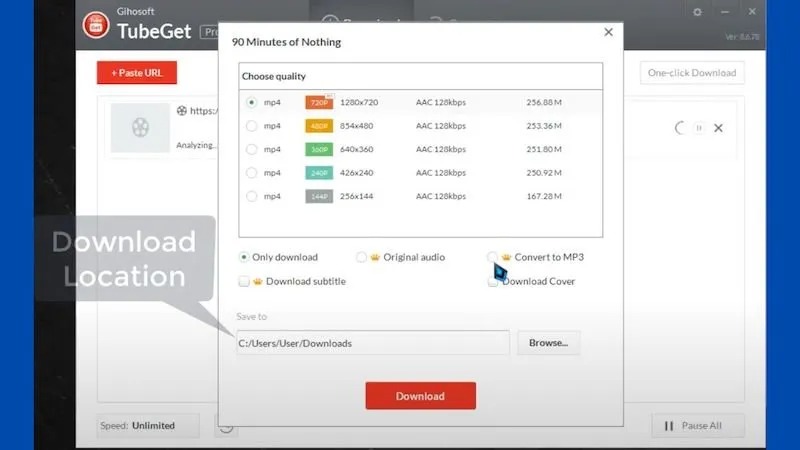Select the 256x144 mp4 quality
Viewport: 800px width, 450px height.
point(251,196)
